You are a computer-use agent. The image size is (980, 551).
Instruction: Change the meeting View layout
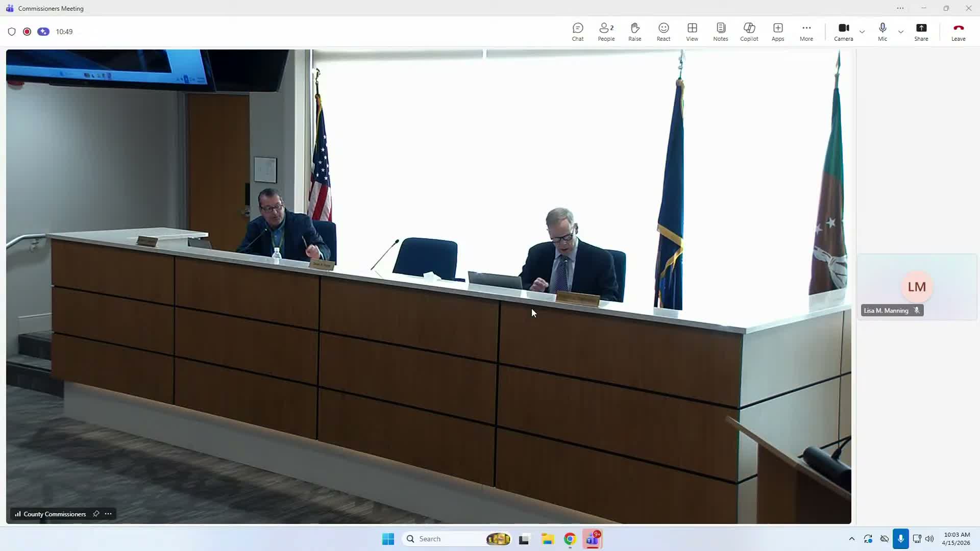(x=692, y=32)
